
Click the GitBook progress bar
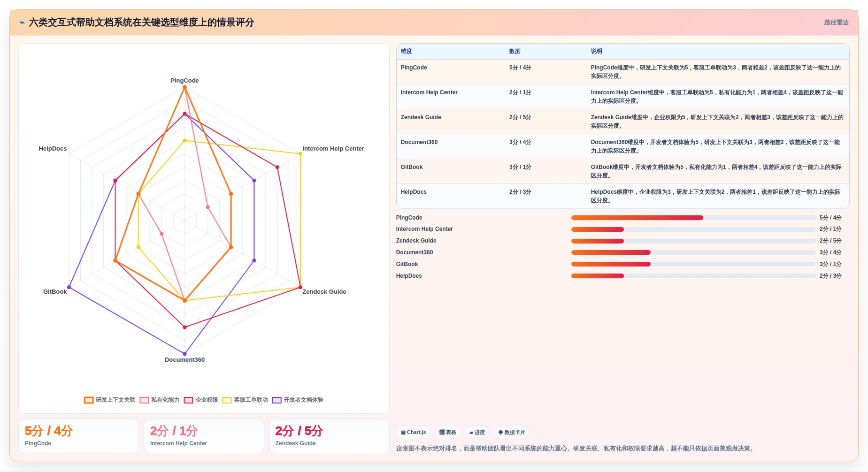(693, 264)
